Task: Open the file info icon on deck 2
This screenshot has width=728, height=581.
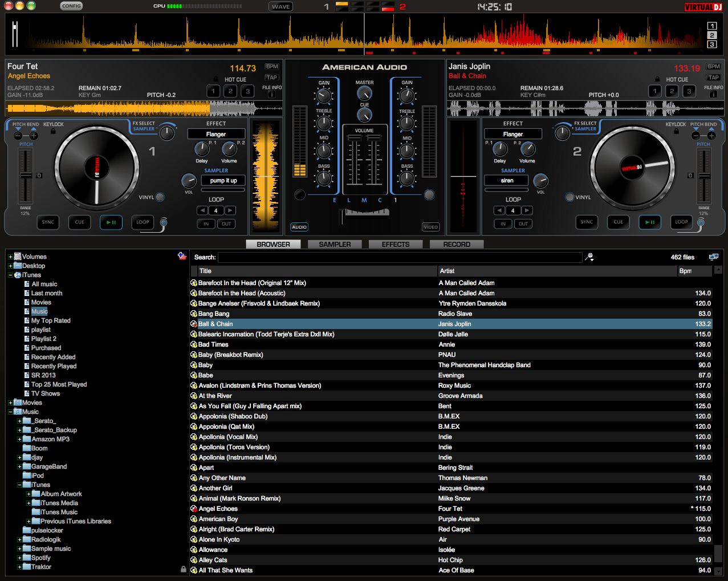Action: click(x=713, y=95)
